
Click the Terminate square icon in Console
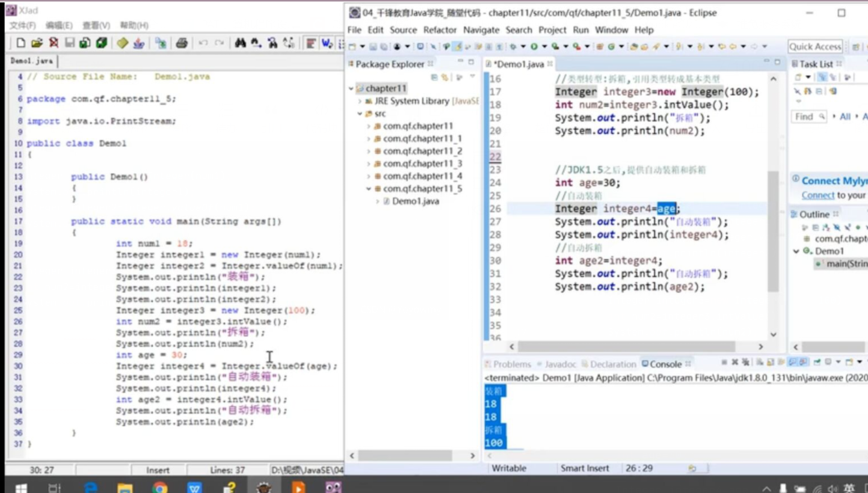coord(724,363)
